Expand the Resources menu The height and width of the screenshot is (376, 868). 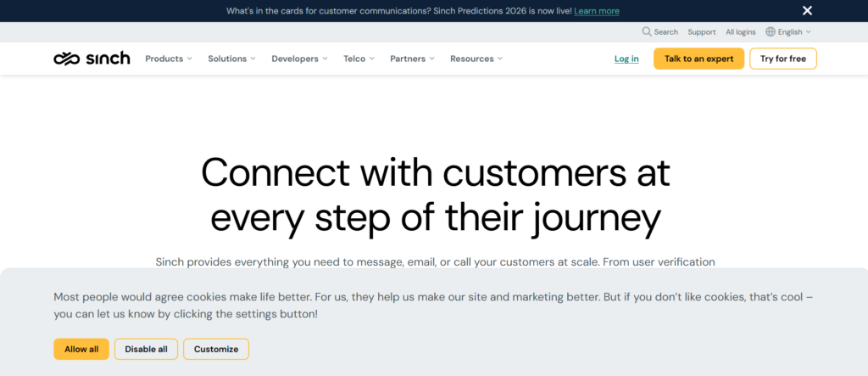point(476,59)
